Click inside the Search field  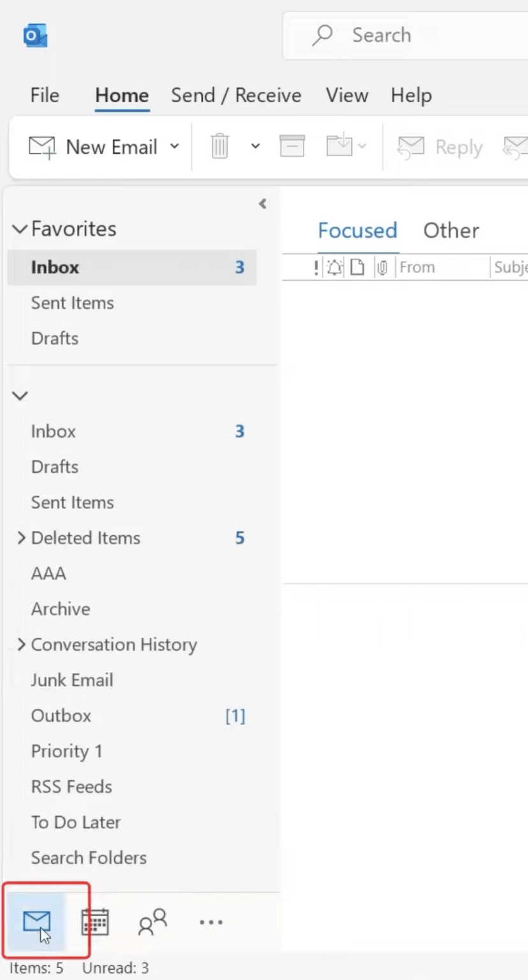point(408,35)
